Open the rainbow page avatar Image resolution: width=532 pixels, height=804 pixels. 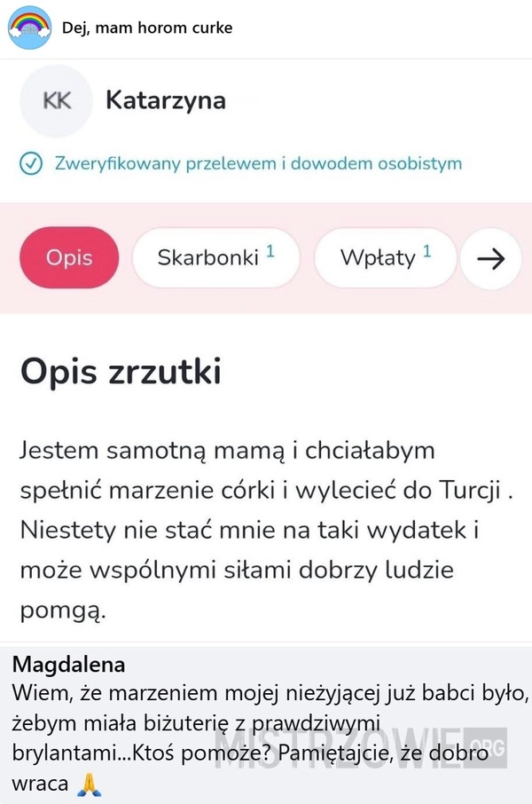click(x=30, y=28)
